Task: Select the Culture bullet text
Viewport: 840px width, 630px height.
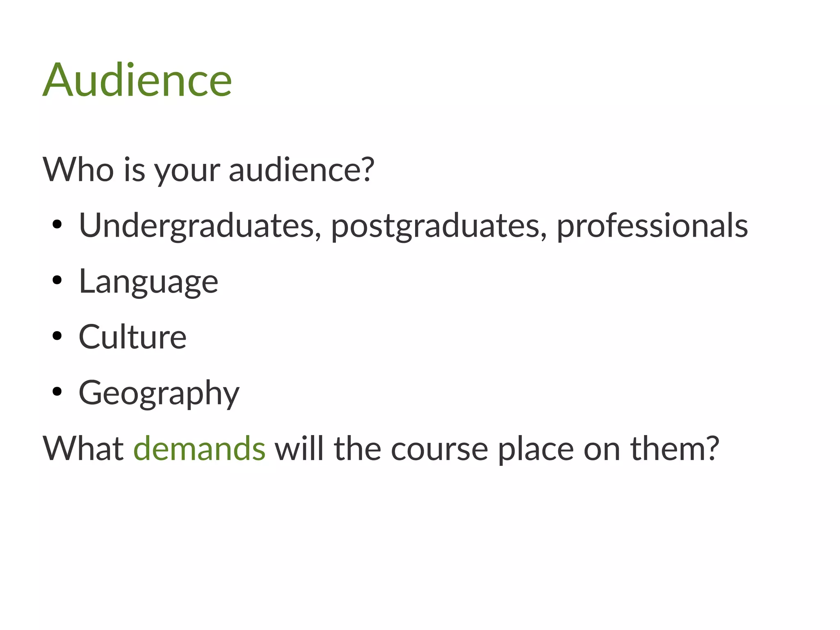Action: click(x=132, y=337)
